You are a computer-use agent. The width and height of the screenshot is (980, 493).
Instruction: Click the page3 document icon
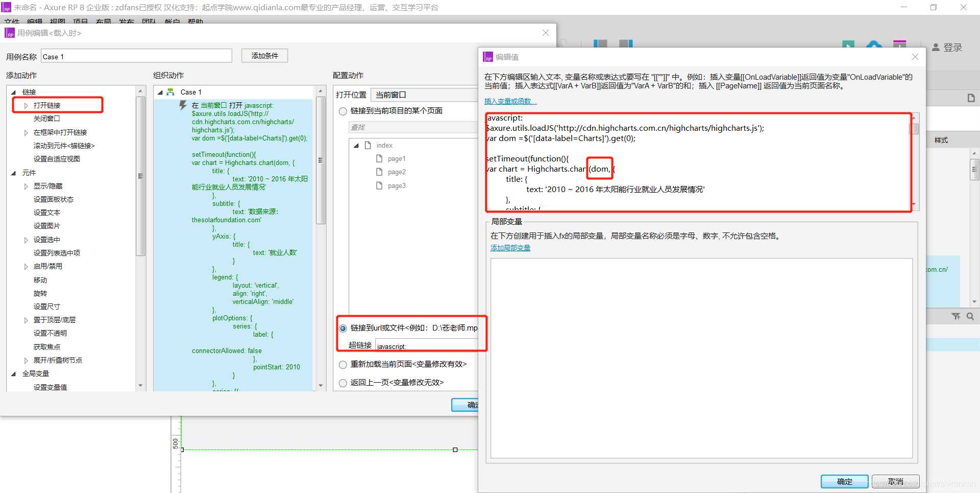click(x=379, y=185)
